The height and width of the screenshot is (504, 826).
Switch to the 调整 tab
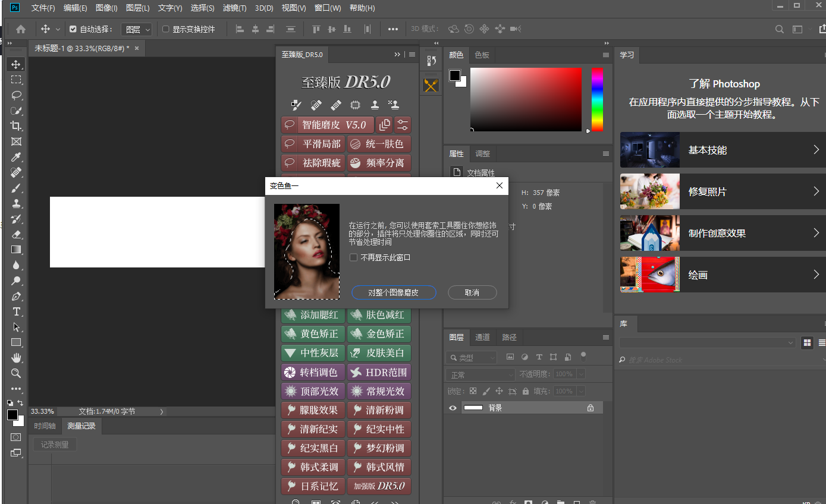point(482,153)
